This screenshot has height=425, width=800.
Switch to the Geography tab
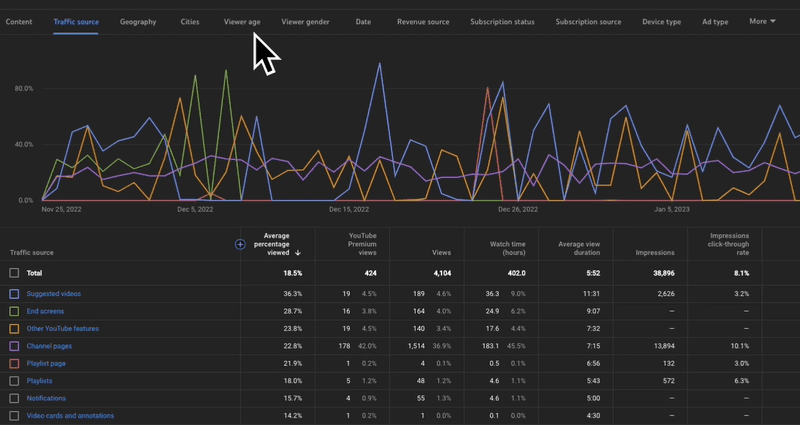[139, 21]
